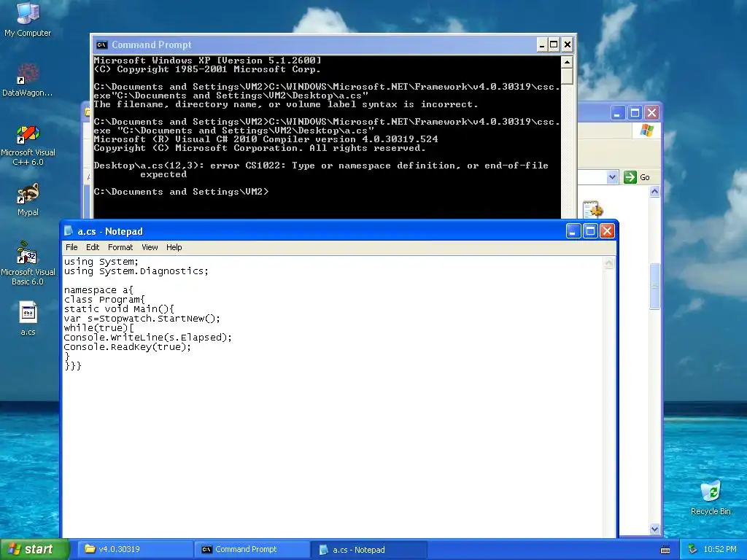Click the file icon in Explorer window
Viewport: 747px width, 560px height.
[592, 209]
